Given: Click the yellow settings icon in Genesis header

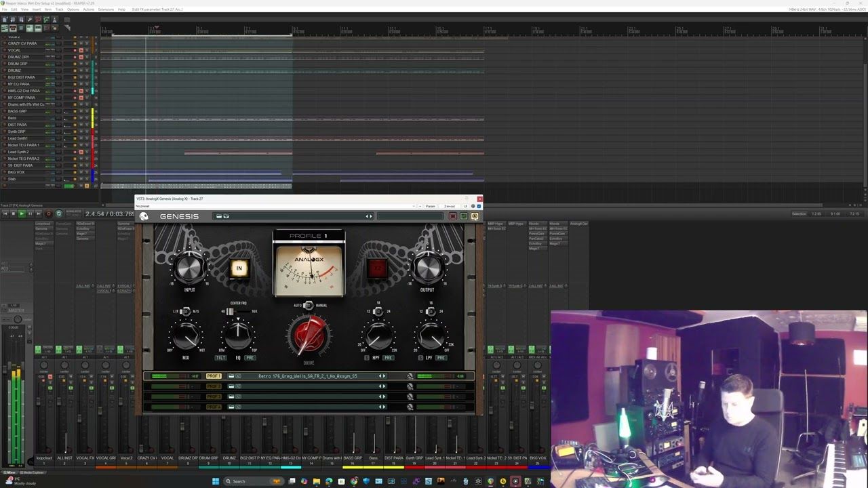Looking at the screenshot, I should pyautogui.click(x=474, y=216).
